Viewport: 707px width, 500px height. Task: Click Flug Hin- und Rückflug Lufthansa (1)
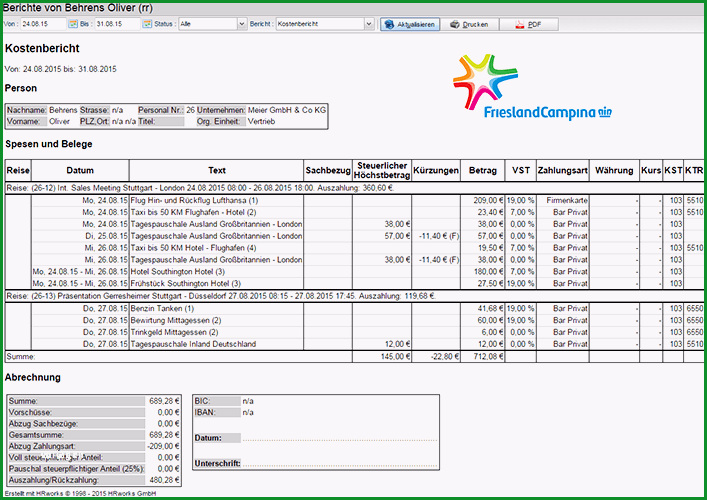(x=194, y=200)
